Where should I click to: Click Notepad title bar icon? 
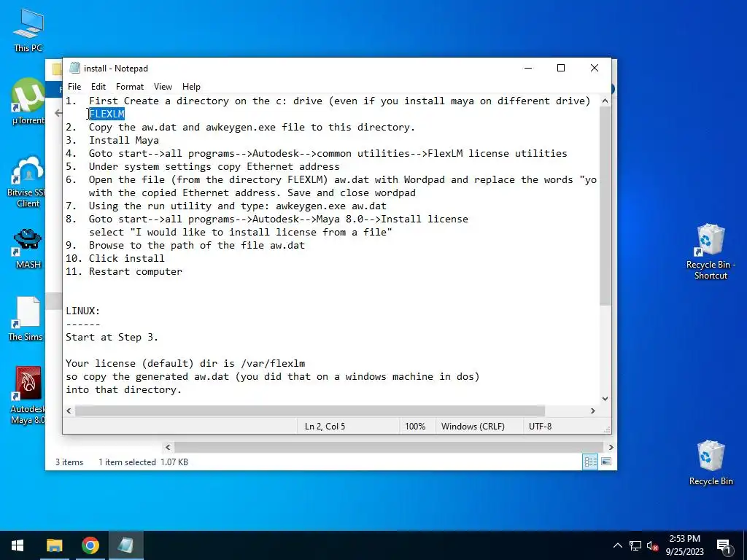point(74,68)
